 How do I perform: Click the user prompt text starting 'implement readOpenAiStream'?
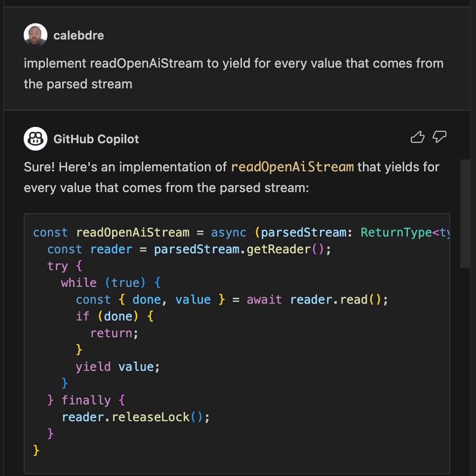click(x=234, y=74)
